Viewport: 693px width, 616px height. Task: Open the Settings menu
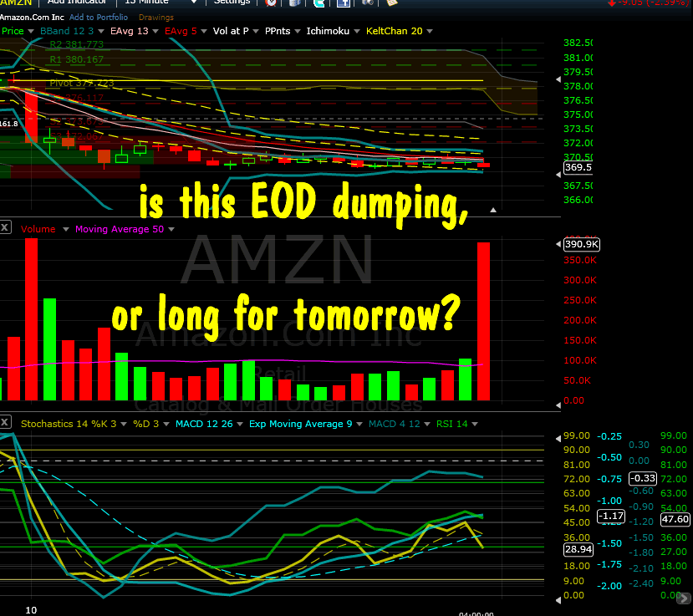click(x=232, y=3)
